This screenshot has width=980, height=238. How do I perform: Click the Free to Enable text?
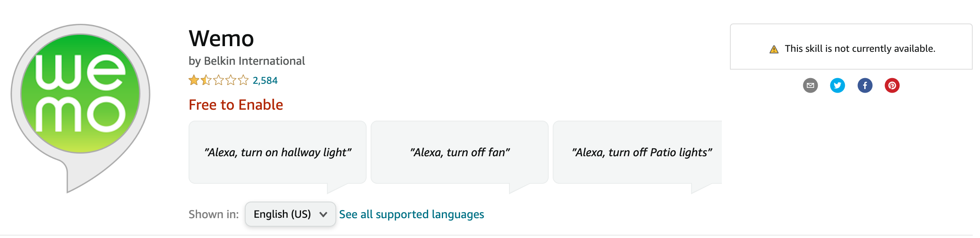236,105
